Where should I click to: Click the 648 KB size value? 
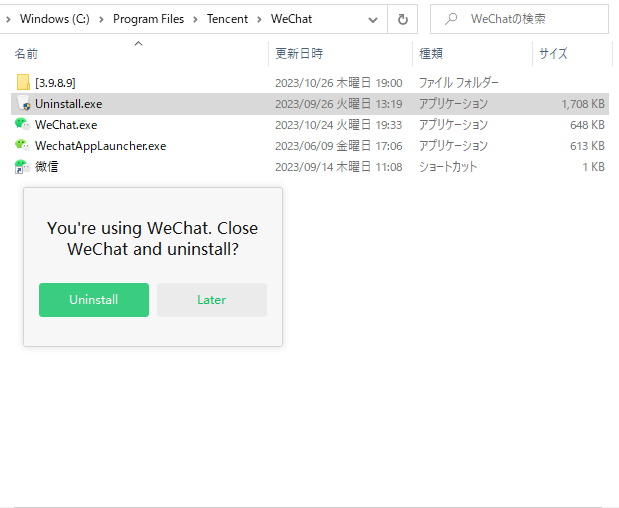point(587,125)
